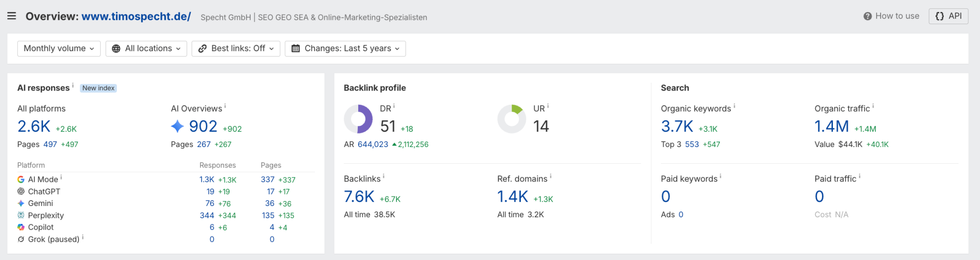
Task: Click the AI Overviews Pages 267 link
Action: 204,145
